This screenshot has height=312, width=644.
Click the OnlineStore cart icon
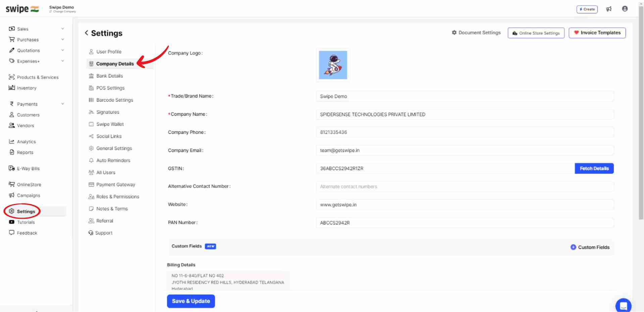pos(12,184)
